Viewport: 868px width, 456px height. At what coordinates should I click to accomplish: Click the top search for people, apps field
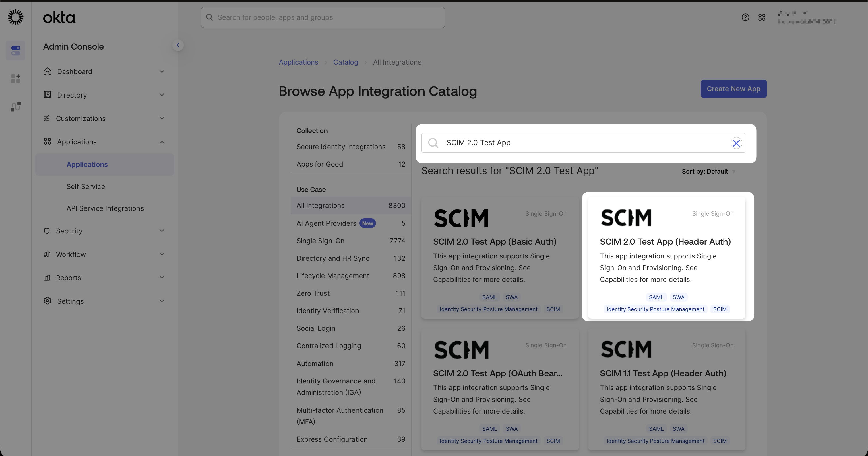coord(323,17)
